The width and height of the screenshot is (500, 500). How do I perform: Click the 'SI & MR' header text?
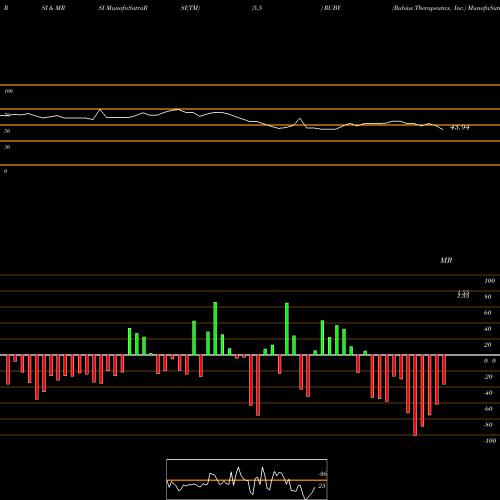[53, 8]
